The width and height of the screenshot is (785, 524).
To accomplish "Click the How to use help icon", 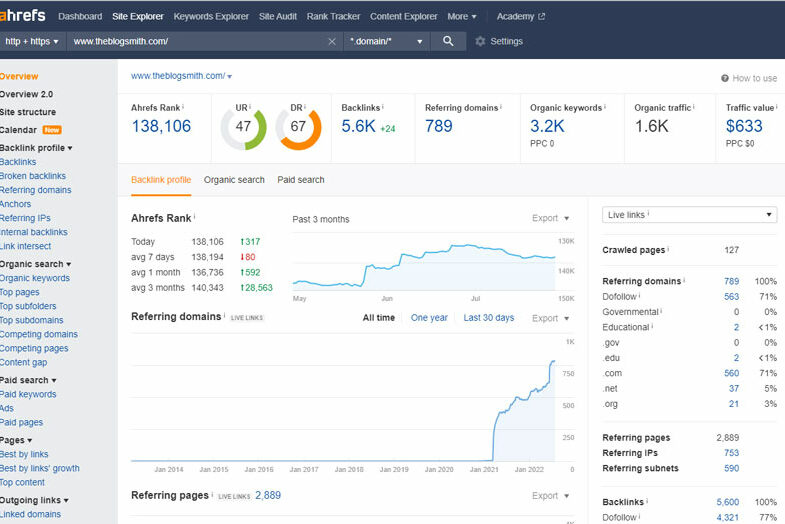I will coord(725,78).
